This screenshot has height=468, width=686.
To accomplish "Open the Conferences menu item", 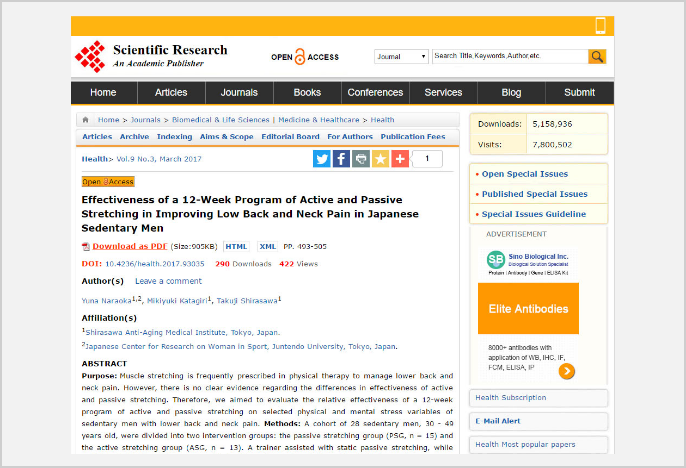I will (x=375, y=92).
